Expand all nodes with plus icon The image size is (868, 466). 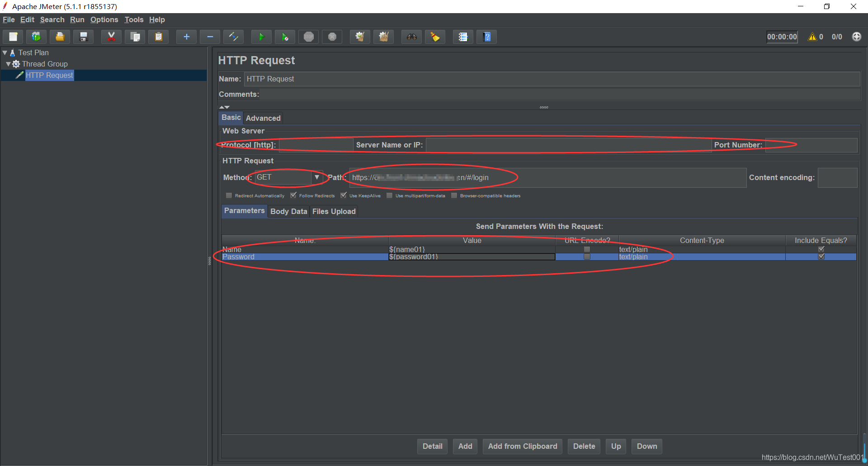(x=186, y=37)
